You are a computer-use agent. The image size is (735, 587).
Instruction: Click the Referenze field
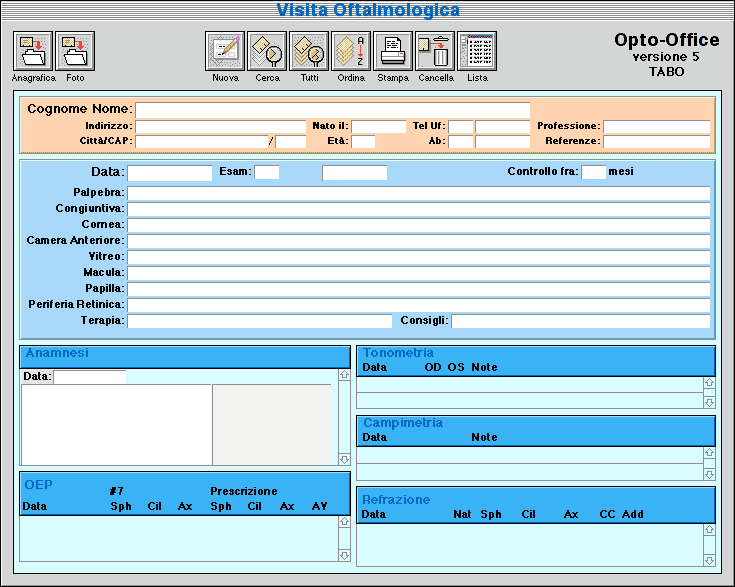click(x=657, y=142)
